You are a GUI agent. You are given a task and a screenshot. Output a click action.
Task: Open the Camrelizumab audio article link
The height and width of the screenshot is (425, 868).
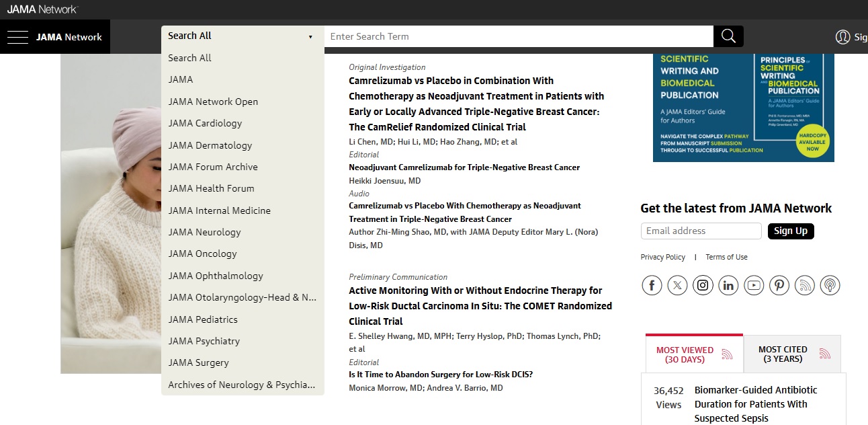click(465, 212)
